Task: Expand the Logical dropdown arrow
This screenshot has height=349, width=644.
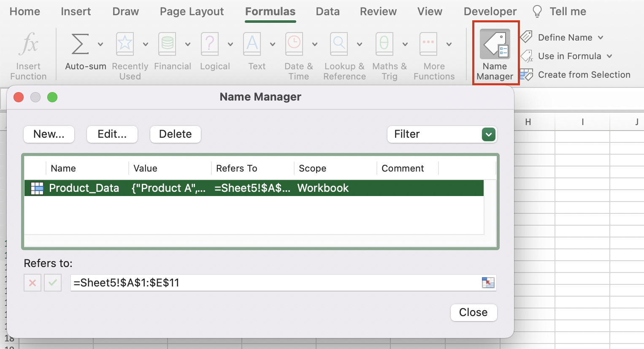Action: pos(230,44)
